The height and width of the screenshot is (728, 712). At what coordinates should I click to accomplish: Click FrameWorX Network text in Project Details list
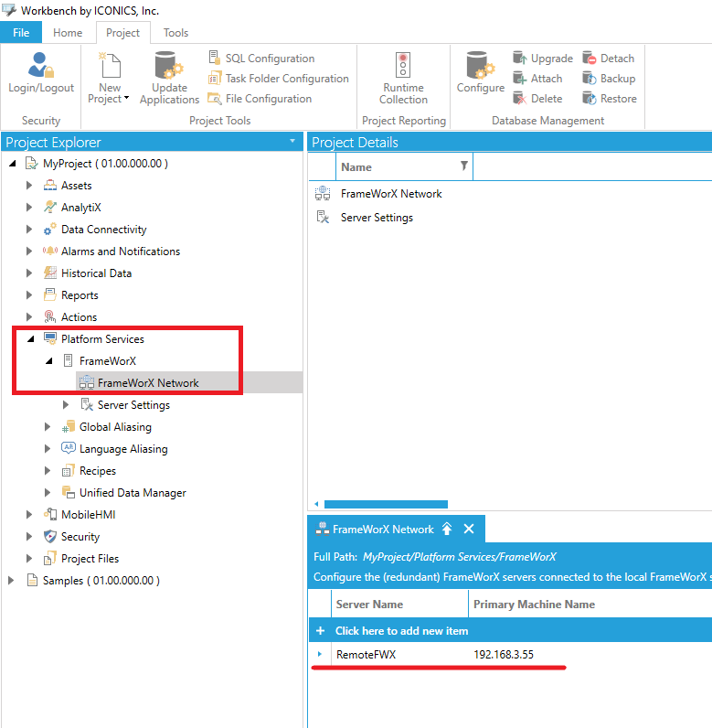(x=391, y=194)
